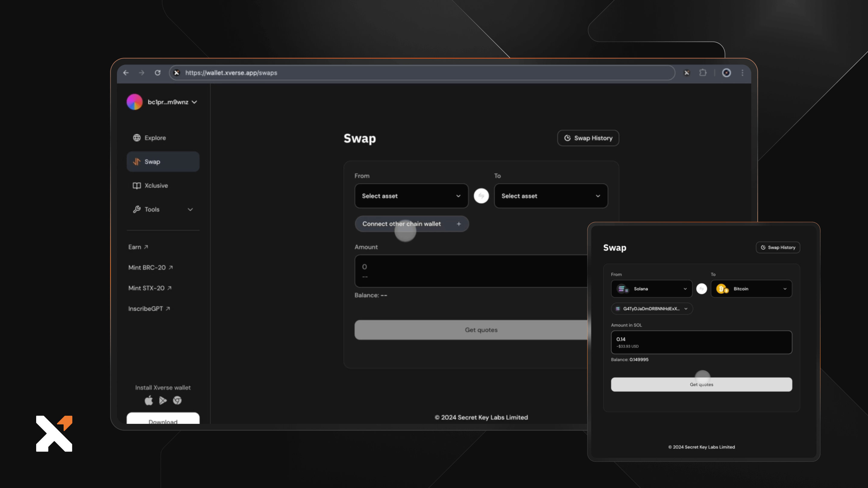Open the Earn external link
Screen dimensions: 868x488
[138, 247]
